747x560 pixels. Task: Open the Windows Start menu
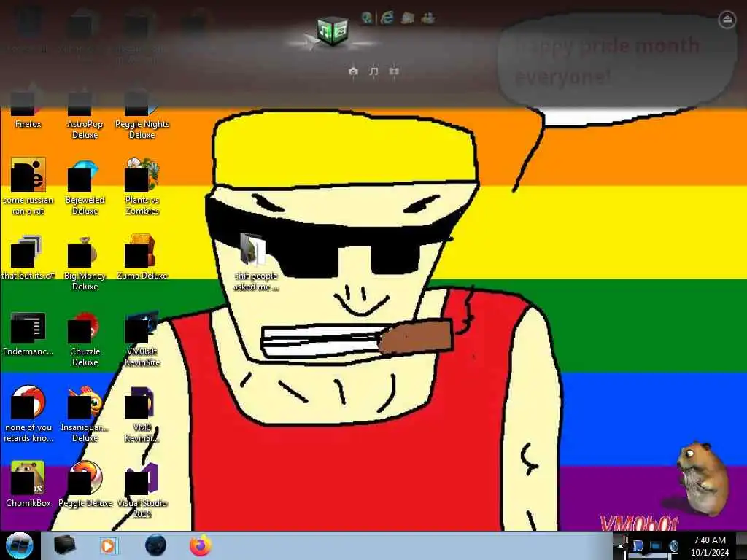tap(19, 545)
